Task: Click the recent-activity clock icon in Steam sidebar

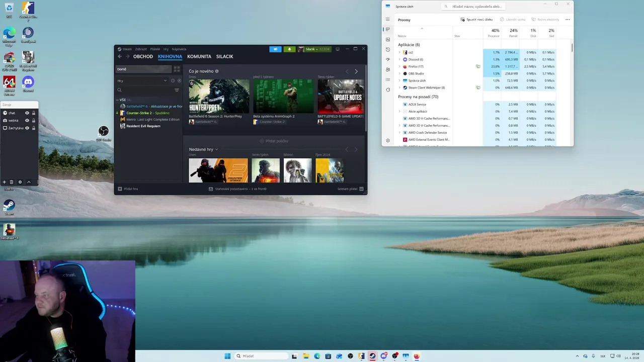Action: pyautogui.click(x=173, y=80)
